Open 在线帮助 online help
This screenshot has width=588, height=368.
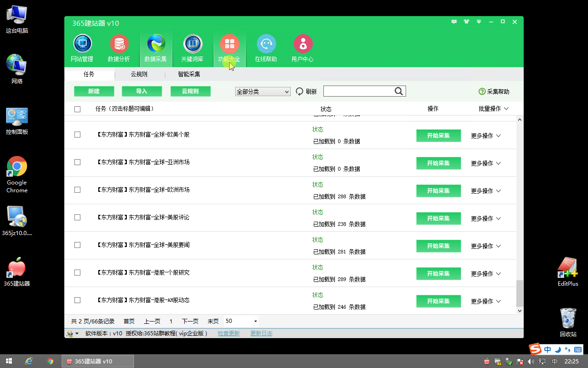[266, 48]
